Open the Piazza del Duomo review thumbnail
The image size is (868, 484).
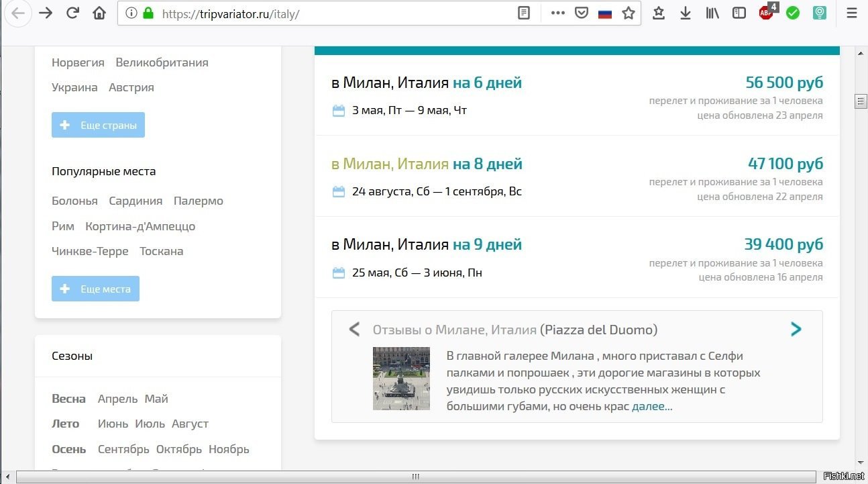(401, 379)
